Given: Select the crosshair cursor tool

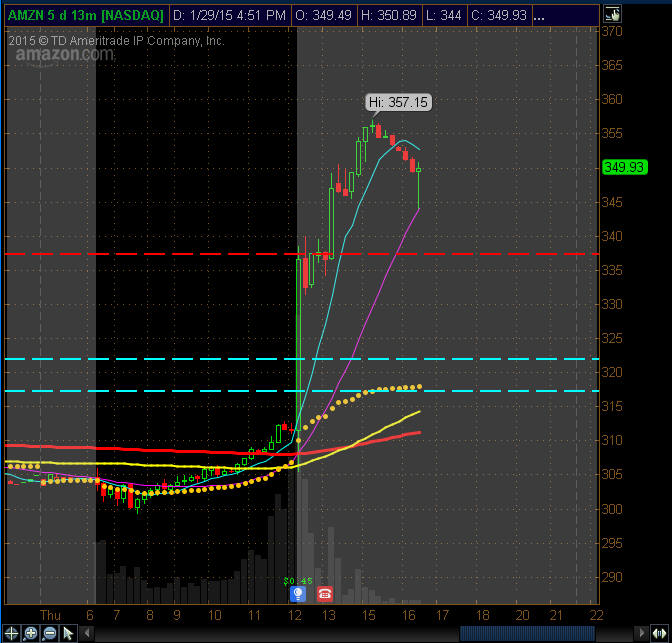Looking at the screenshot, I should coord(12,633).
